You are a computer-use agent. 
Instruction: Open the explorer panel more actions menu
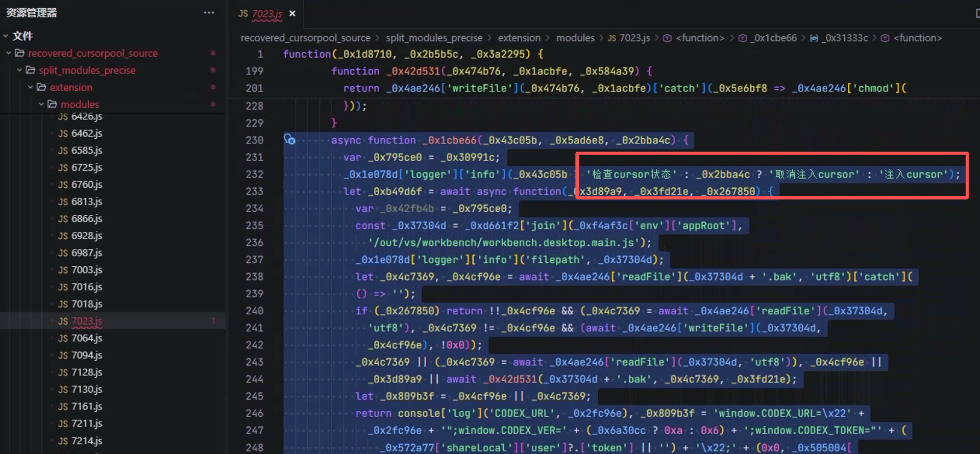point(209,13)
